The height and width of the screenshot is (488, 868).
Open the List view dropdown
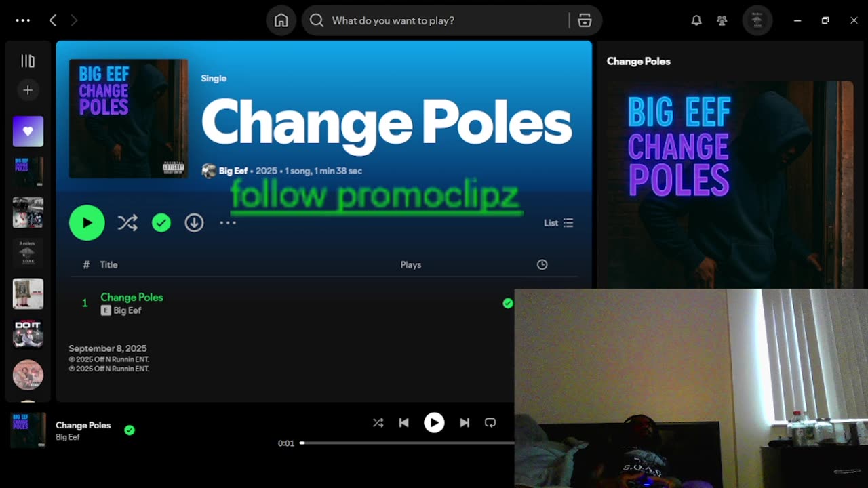point(559,223)
